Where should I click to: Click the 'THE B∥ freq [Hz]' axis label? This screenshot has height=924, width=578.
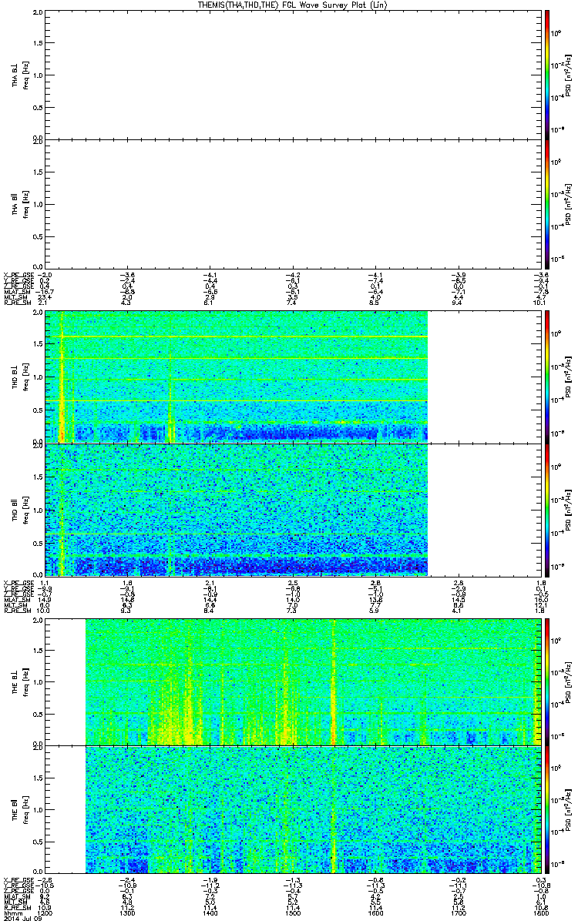point(20,808)
